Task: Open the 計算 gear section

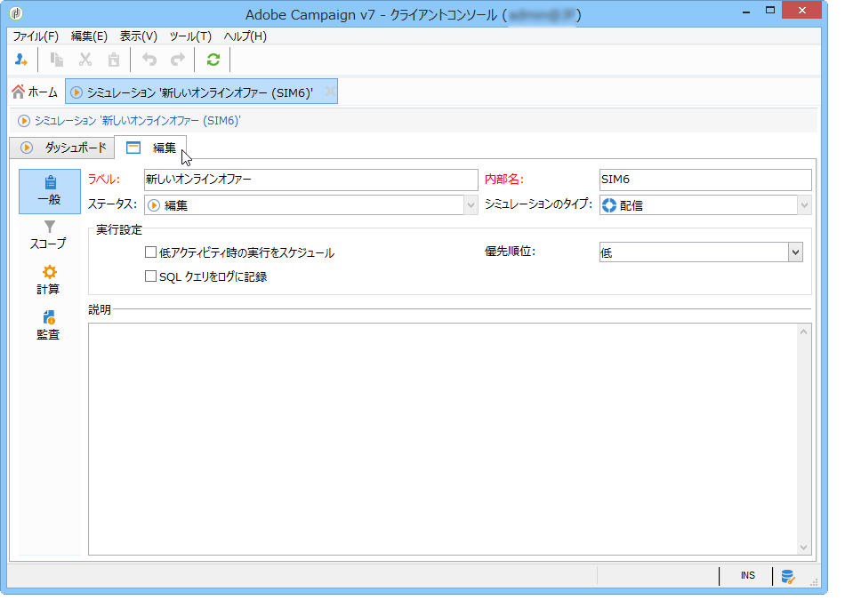Action: coord(49,281)
